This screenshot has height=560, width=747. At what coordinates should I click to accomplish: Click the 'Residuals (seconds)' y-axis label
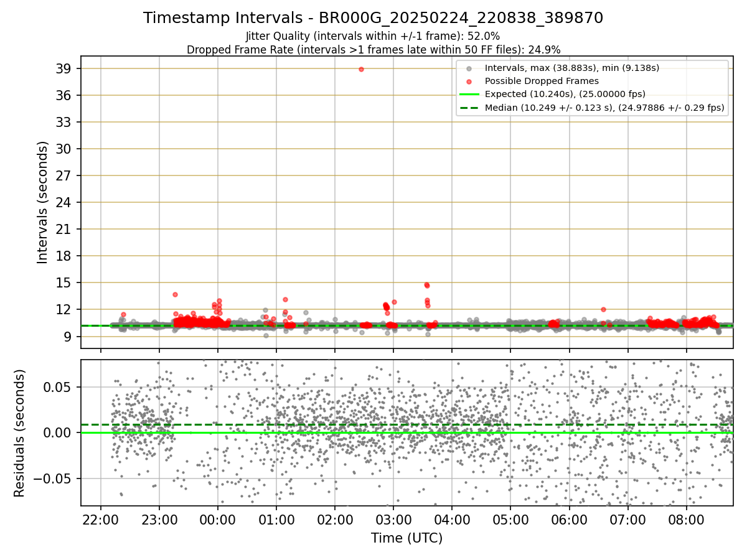(x=19, y=433)
